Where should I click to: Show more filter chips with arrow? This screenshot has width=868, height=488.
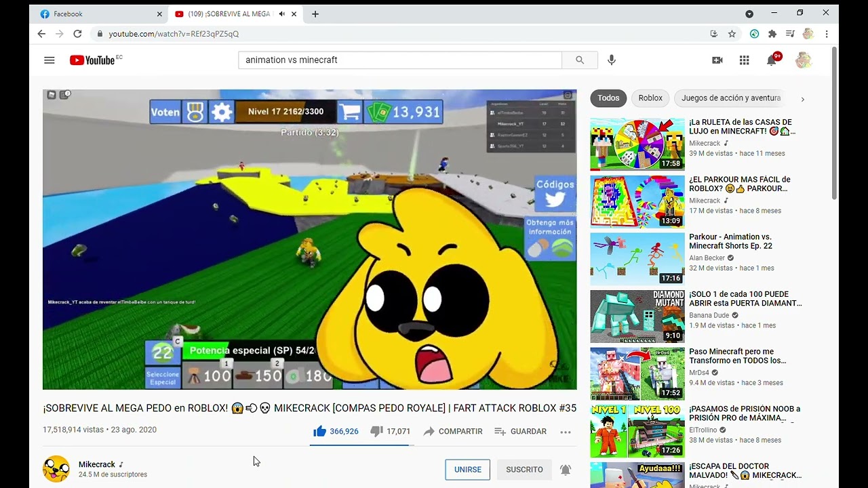tap(803, 99)
